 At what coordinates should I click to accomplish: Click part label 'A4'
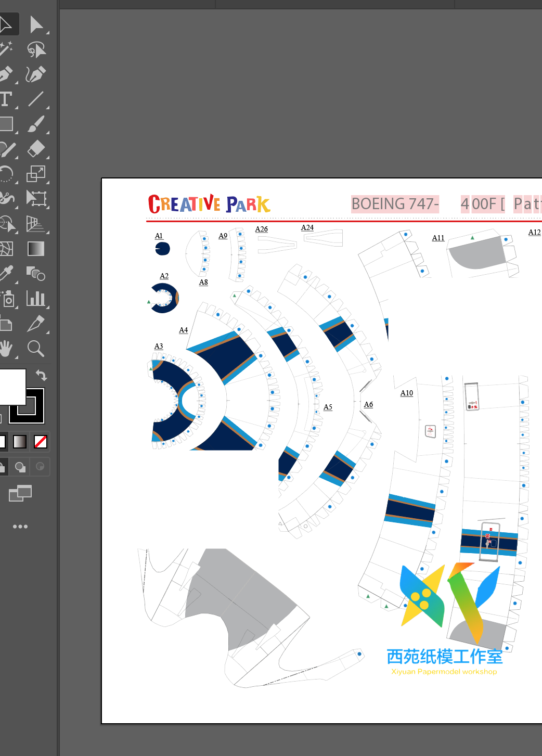point(183,330)
